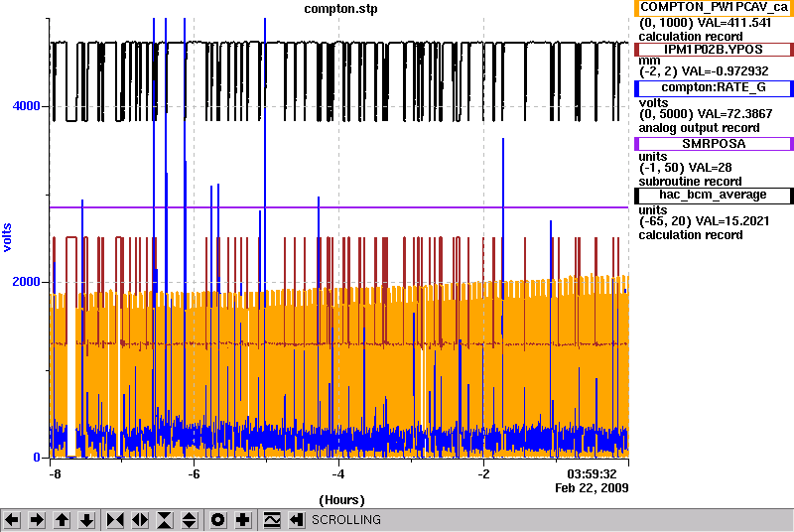Click the SCROLLING status label
This screenshot has height=532, width=794.
tap(346, 520)
